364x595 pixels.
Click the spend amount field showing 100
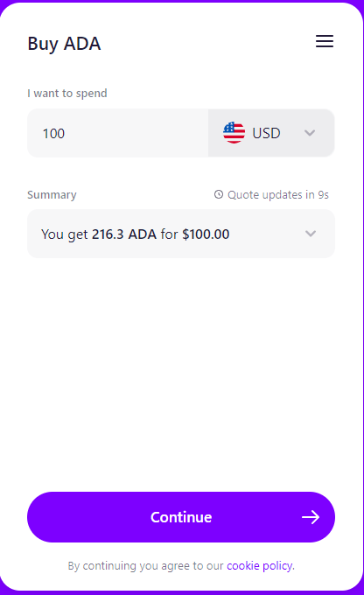pos(117,133)
